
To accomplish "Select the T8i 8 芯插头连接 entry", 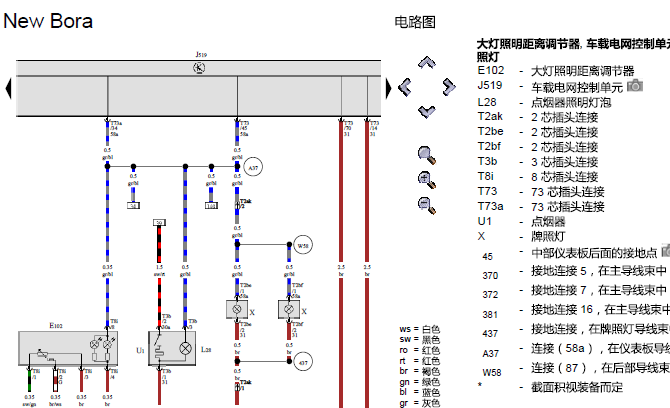I will (538, 177).
